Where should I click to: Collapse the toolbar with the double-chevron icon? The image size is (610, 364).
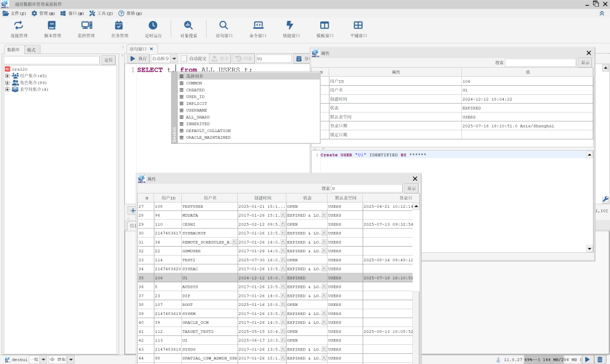pyautogui.click(x=602, y=13)
